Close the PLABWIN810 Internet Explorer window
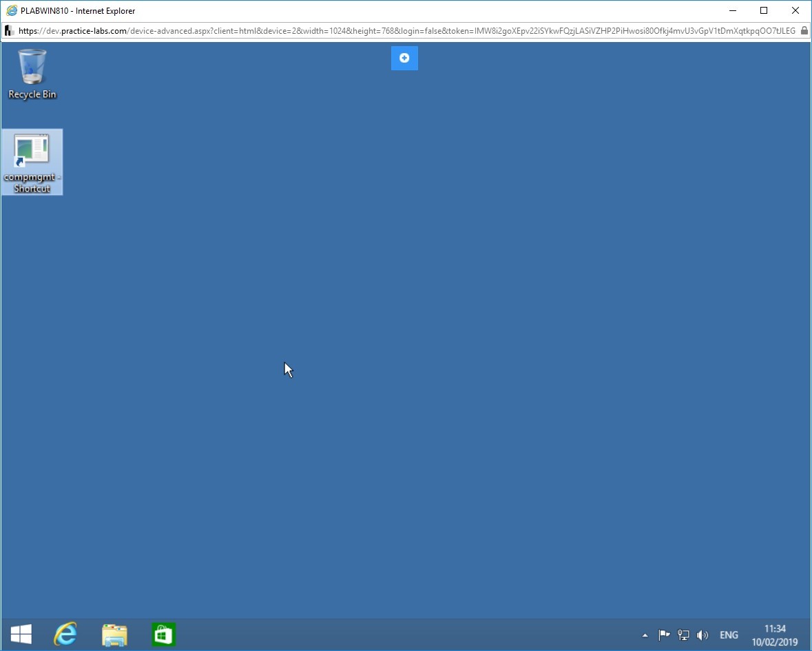The height and width of the screenshot is (651, 812). click(x=795, y=10)
